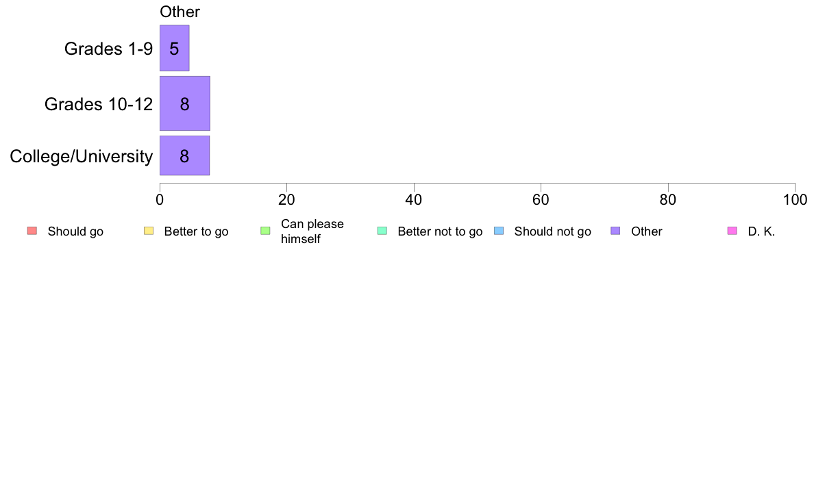Click the D. K. legend text label
814x504 pixels.
click(x=761, y=231)
